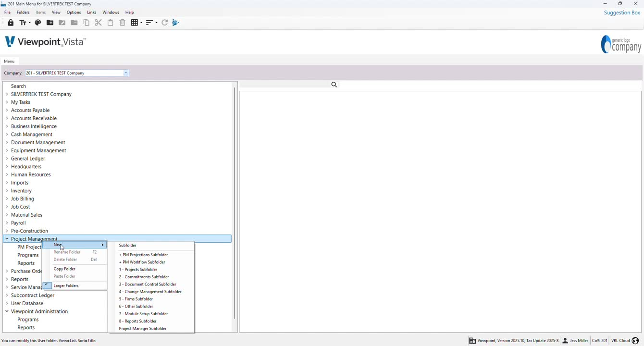Click the Co#: 201 status bar entry

tap(600, 341)
